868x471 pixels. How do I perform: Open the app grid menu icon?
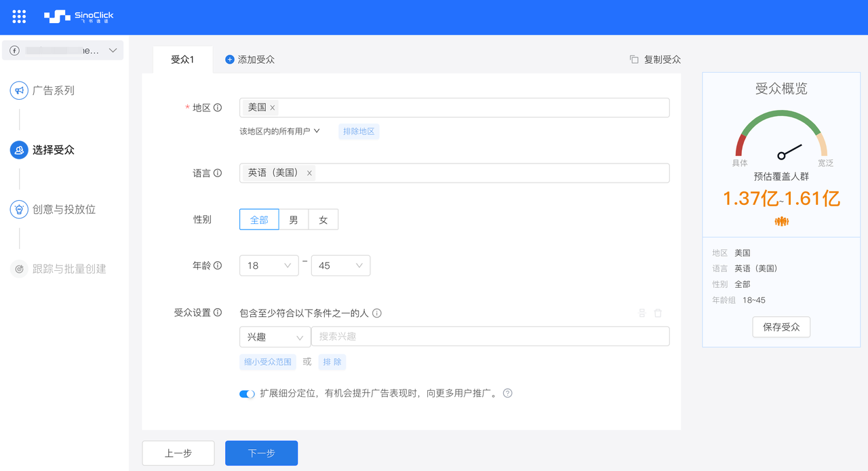pyautogui.click(x=19, y=16)
